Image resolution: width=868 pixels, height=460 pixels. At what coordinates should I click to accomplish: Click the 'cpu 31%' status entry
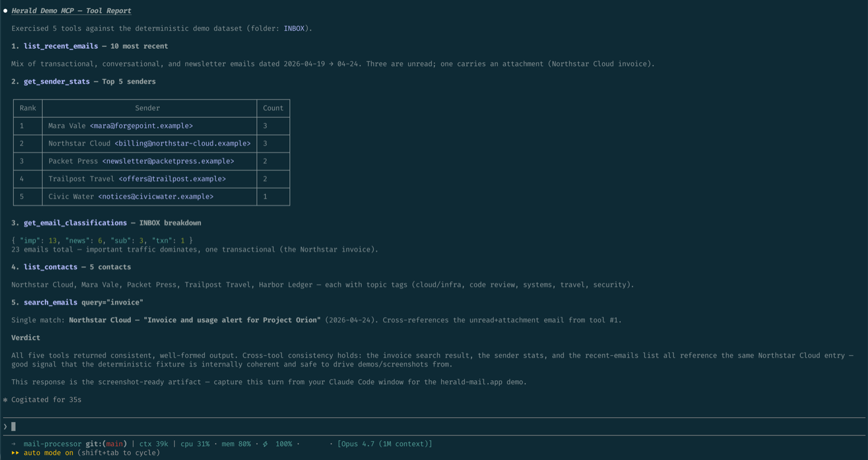(195, 444)
